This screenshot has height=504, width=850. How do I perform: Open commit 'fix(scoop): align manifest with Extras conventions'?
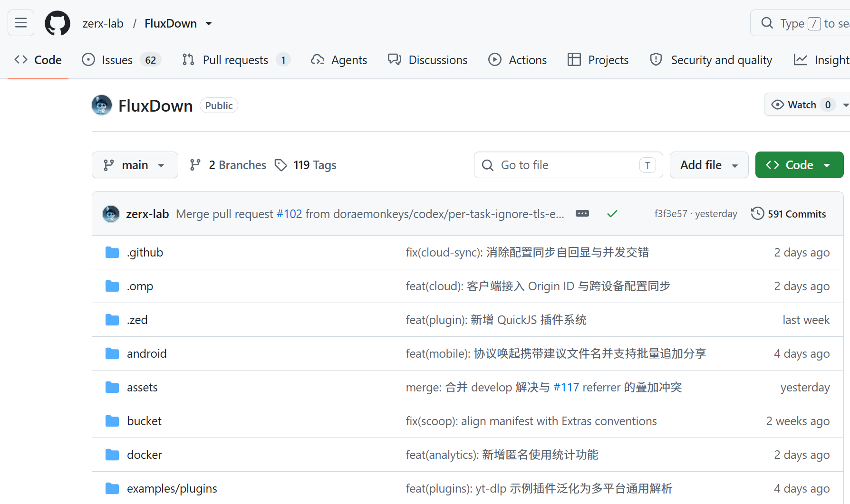pos(531,421)
